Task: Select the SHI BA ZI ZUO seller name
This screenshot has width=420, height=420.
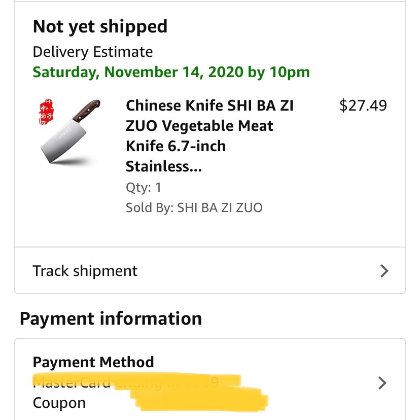Action: point(220,208)
